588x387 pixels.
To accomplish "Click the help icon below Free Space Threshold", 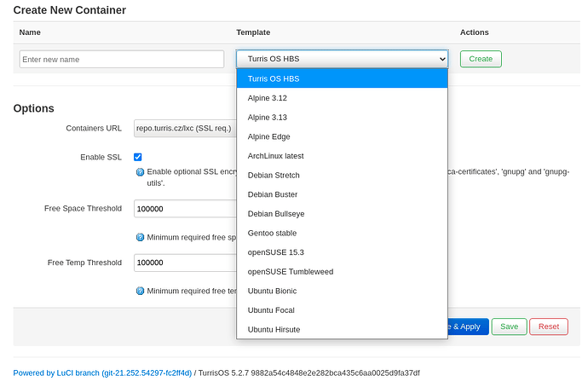I will [140, 237].
